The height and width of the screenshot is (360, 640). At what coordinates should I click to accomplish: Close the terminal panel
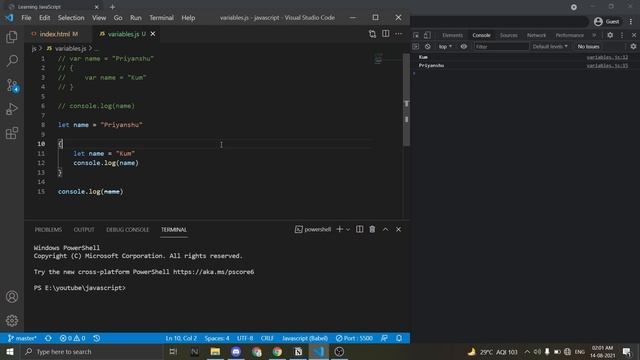398,229
